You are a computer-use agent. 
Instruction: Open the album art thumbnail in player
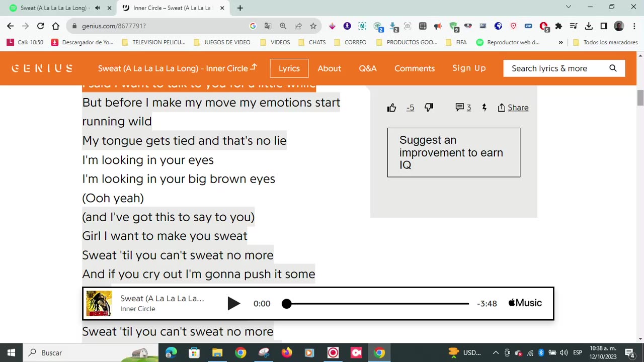point(99,303)
